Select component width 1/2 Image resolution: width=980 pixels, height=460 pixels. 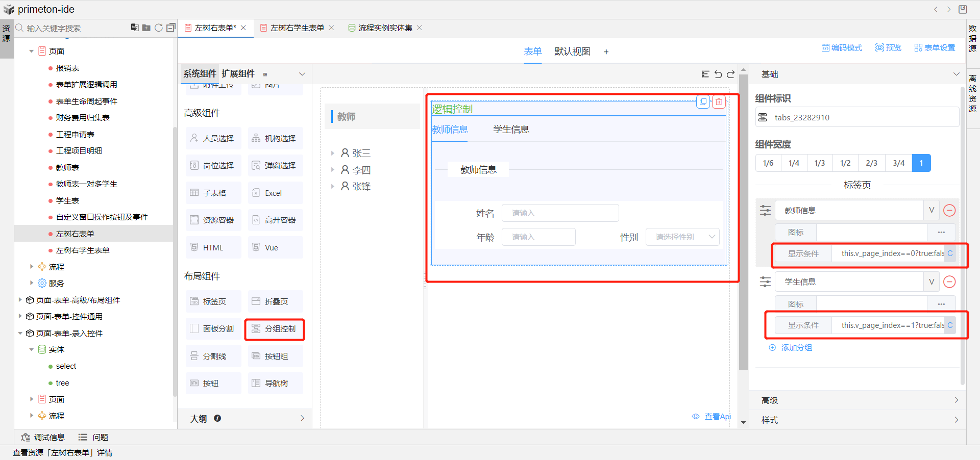coord(845,163)
